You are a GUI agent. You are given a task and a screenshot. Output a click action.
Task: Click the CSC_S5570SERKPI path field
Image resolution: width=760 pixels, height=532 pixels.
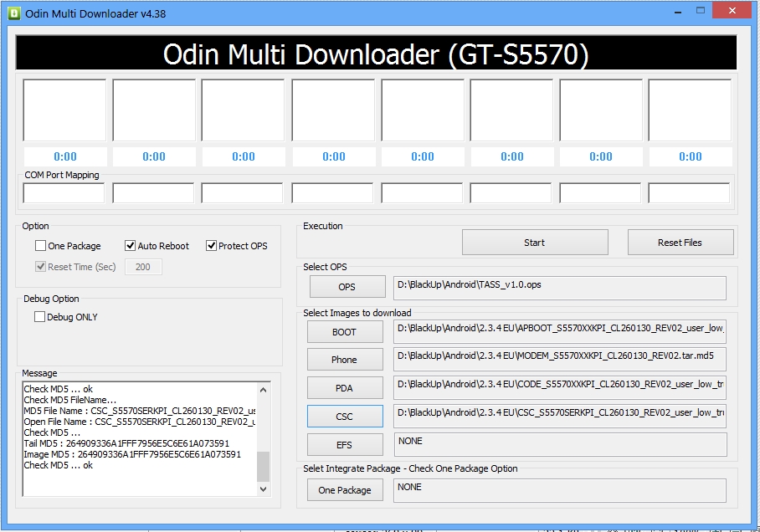tap(560, 416)
